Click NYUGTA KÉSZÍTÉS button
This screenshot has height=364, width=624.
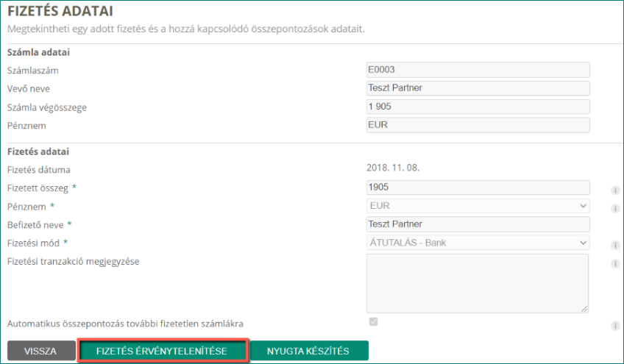[x=309, y=351]
